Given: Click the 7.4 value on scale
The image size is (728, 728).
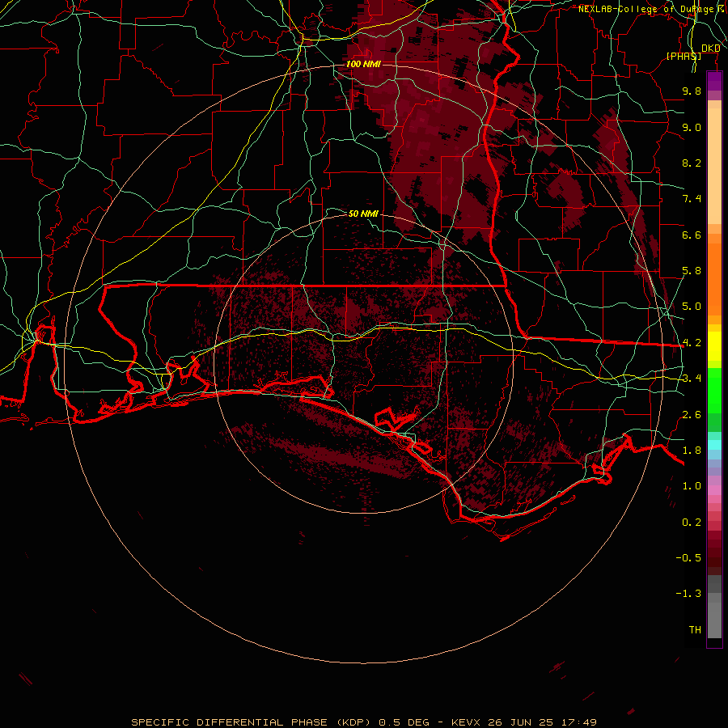Looking at the screenshot, I should pos(692,199).
